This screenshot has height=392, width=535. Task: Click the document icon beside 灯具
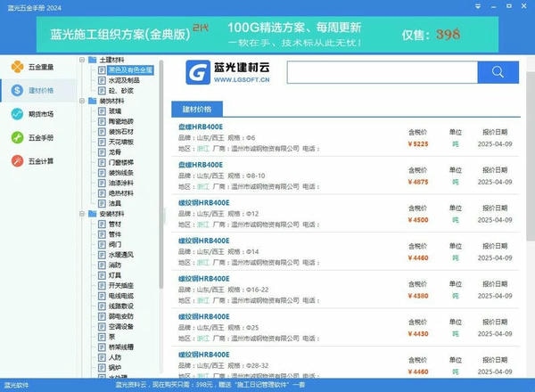[x=102, y=275]
